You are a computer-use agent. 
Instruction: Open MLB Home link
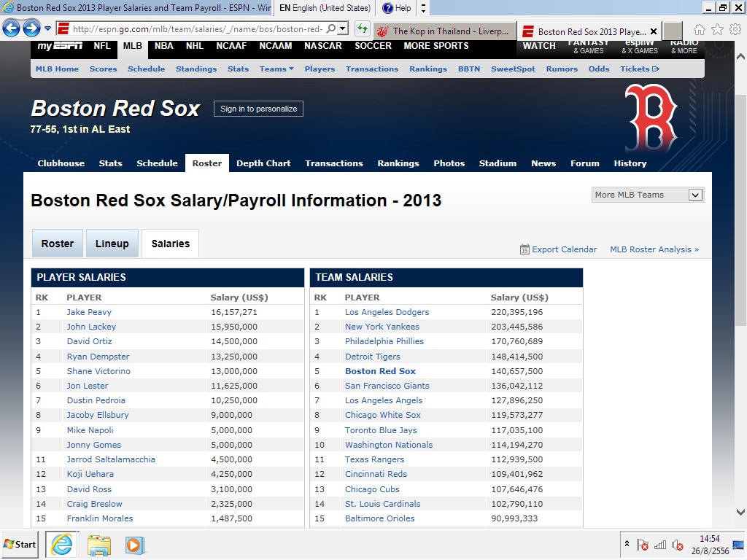57,69
